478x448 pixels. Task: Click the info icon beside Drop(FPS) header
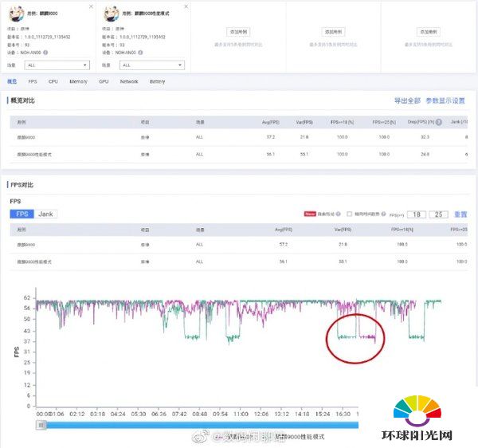pyautogui.click(x=439, y=122)
